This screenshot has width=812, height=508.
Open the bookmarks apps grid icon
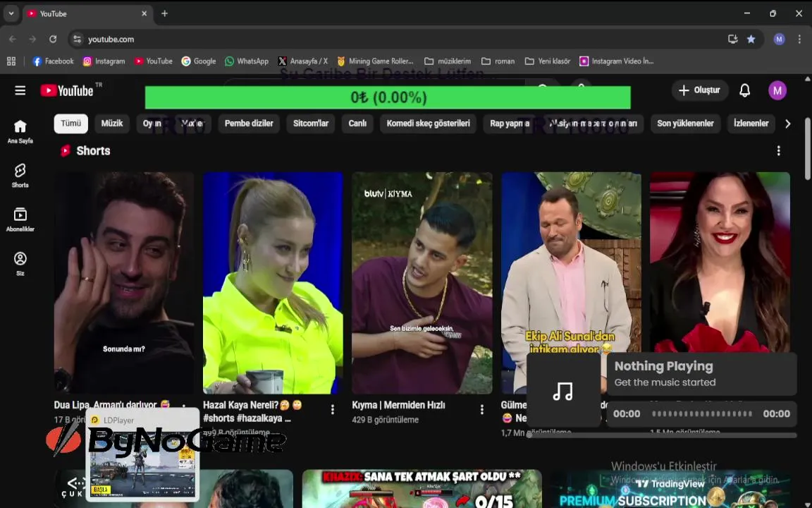click(x=11, y=61)
